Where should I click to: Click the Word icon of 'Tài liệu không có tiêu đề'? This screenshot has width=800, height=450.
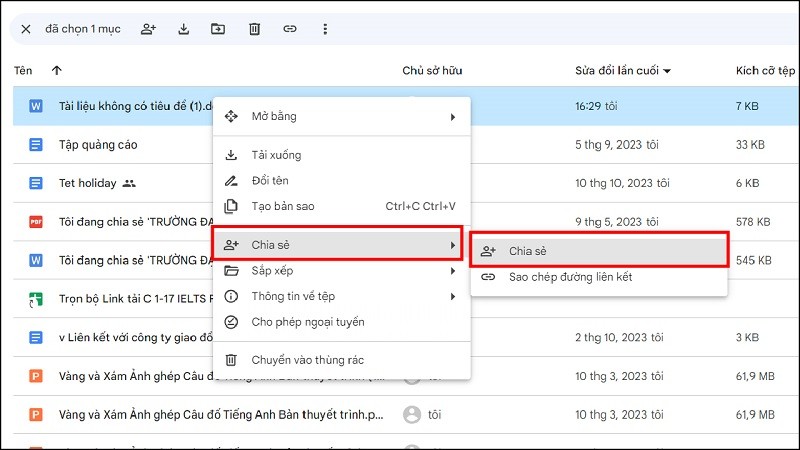coord(36,106)
